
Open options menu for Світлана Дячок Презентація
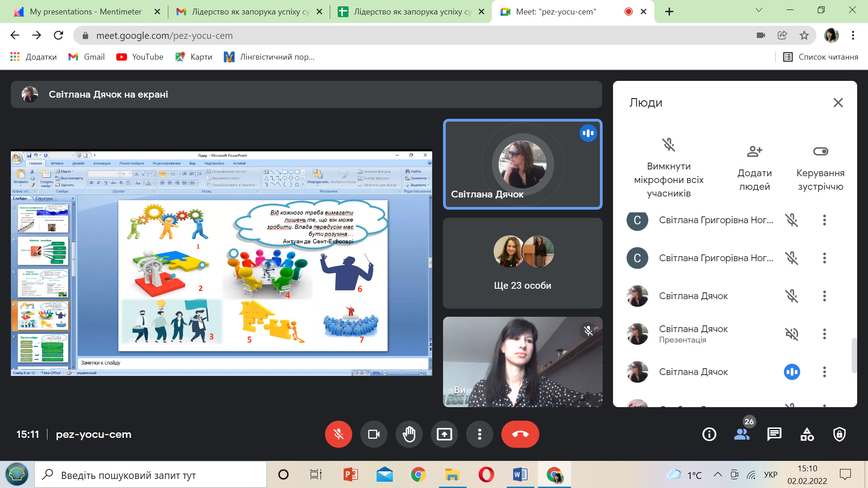pyautogui.click(x=824, y=334)
